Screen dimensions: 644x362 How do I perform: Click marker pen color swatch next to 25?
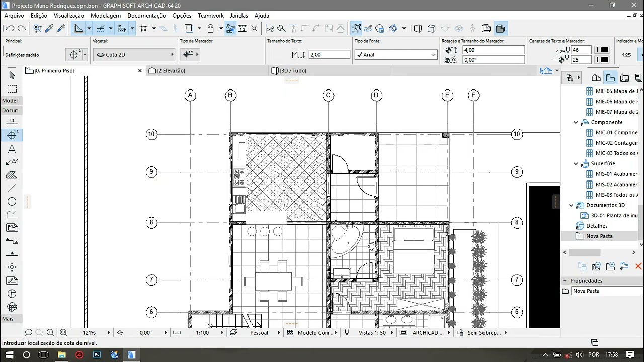tap(602, 60)
